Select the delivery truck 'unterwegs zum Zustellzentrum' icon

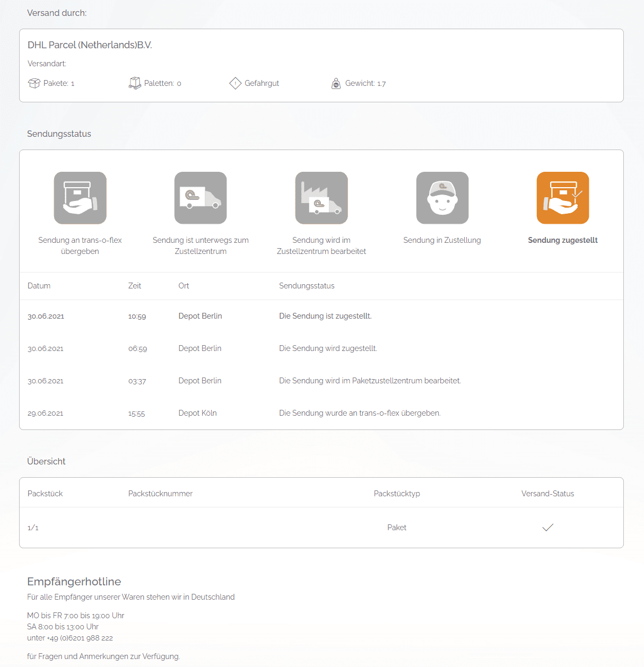pyautogui.click(x=201, y=198)
